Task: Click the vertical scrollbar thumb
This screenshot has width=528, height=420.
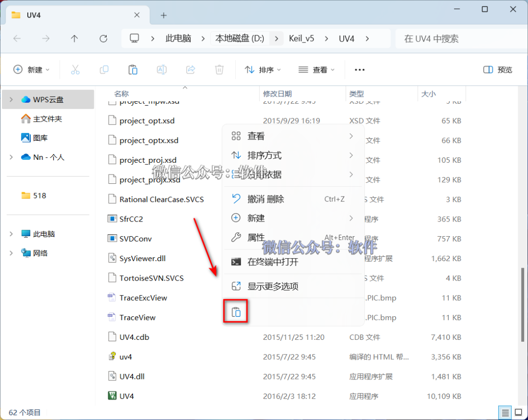Action: [x=522, y=305]
